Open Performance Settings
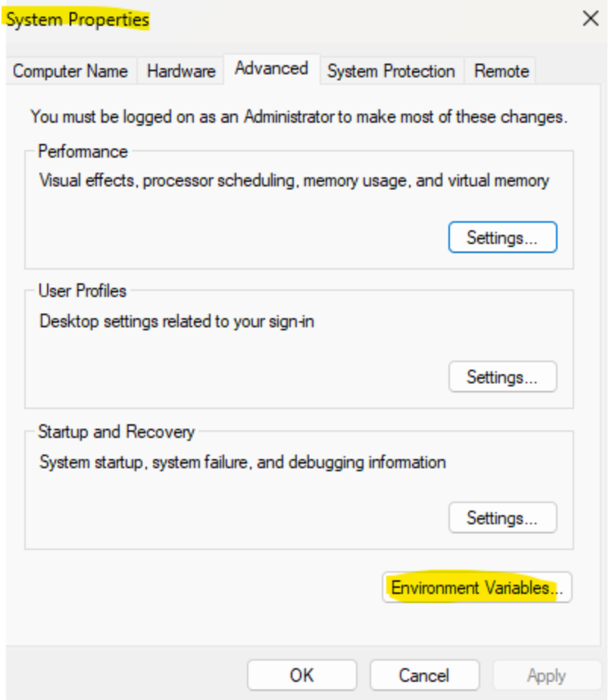 (502, 238)
